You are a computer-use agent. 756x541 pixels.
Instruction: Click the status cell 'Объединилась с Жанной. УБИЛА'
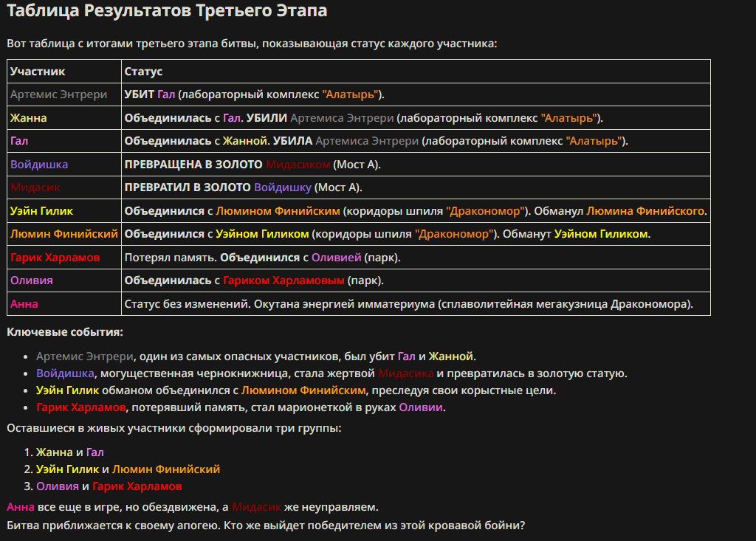(x=416, y=141)
